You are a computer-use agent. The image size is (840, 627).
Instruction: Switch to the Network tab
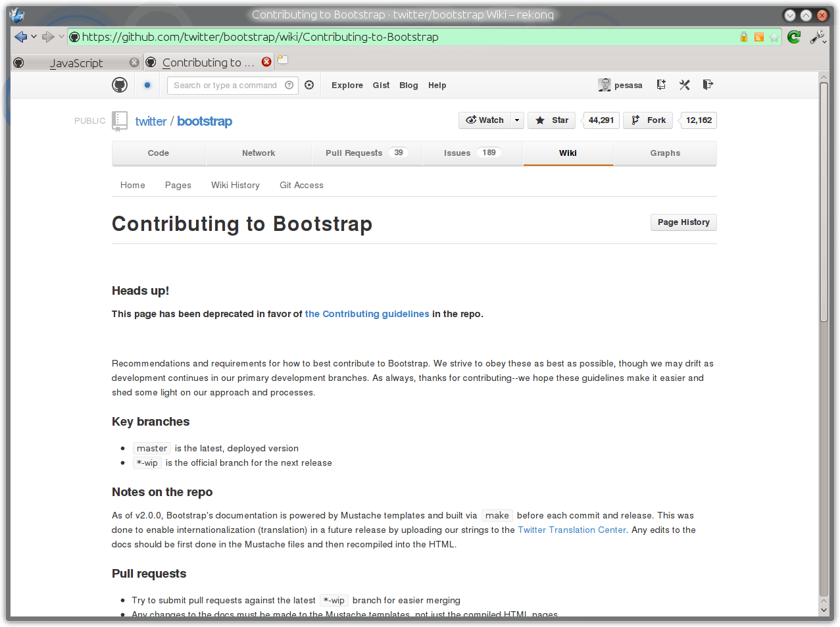[259, 153]
